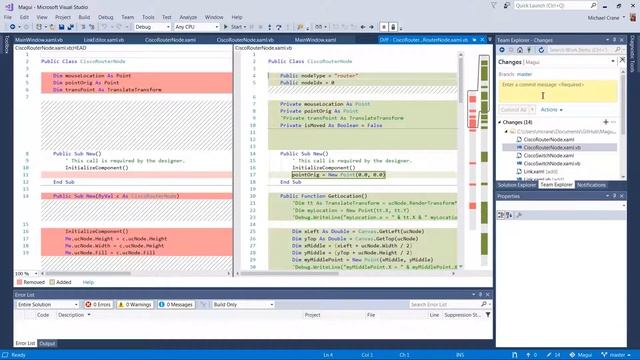Click the Properties categorized view icon

pyautogui.click(x=501, y=215)
